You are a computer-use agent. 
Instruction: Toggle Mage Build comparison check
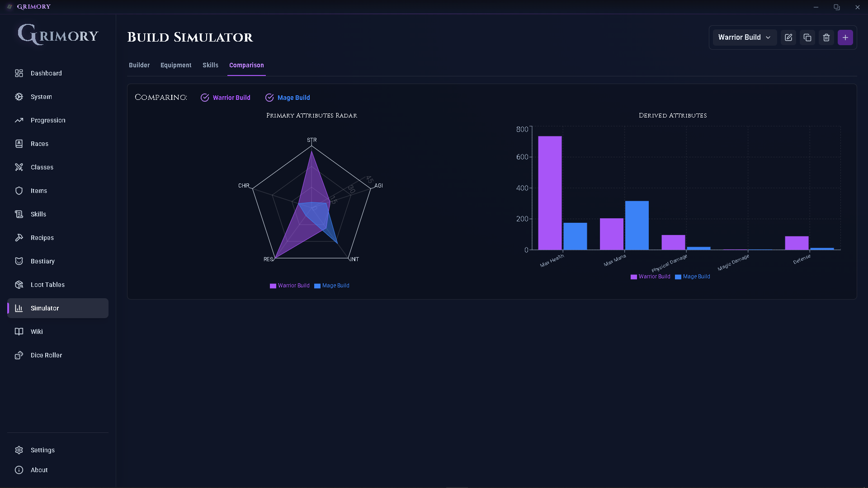pyautogui.click(x=269, y=98)
